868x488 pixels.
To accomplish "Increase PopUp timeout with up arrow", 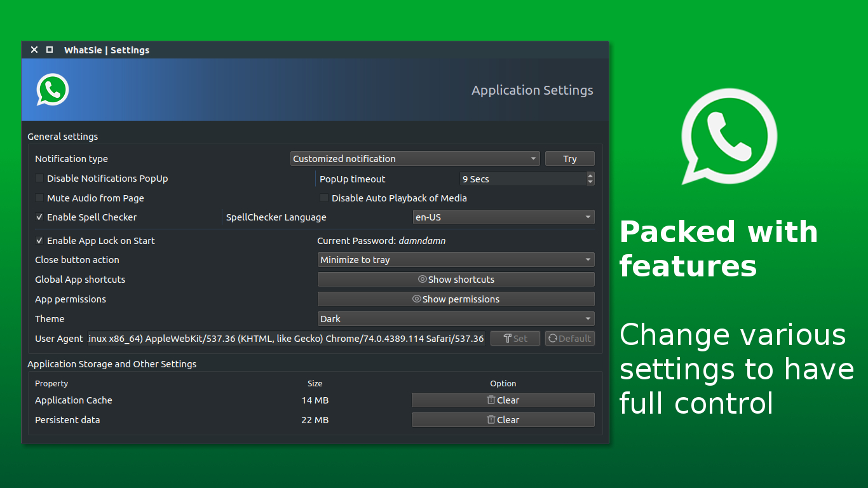I will pyautogui.click(x=590, y=175).
